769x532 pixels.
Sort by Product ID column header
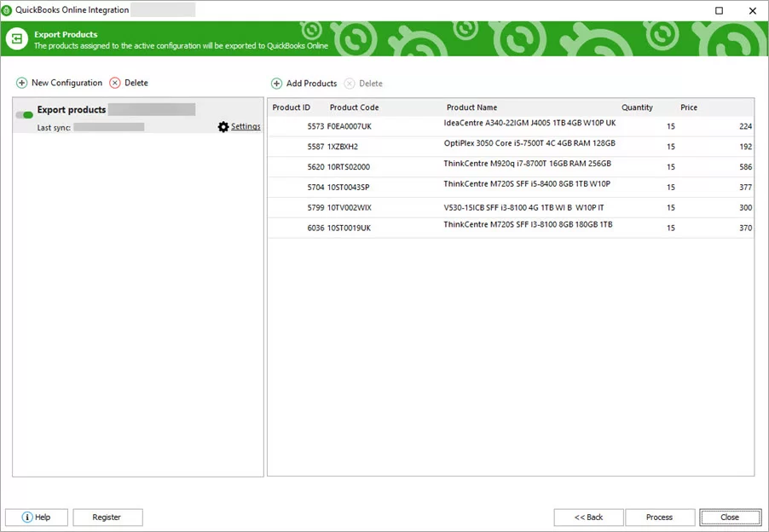[x=292, y=107]
